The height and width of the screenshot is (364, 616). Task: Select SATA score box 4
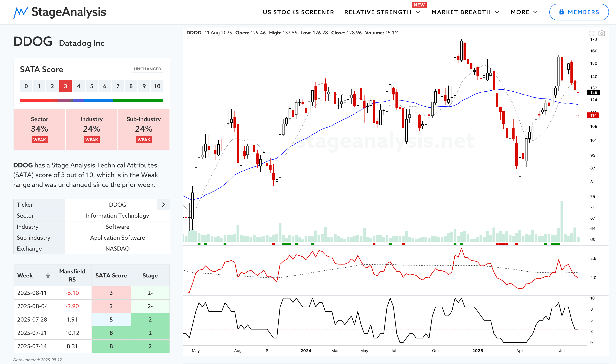79,86
